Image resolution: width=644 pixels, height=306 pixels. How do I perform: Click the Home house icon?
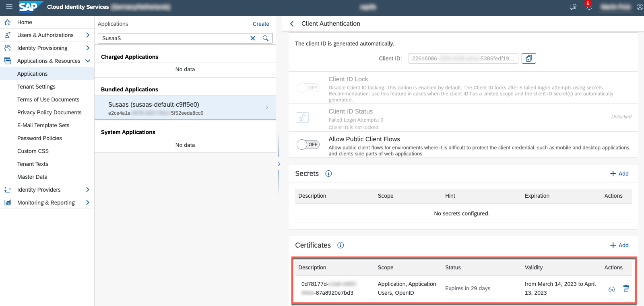pyautogui.click(x=8, y=22)
